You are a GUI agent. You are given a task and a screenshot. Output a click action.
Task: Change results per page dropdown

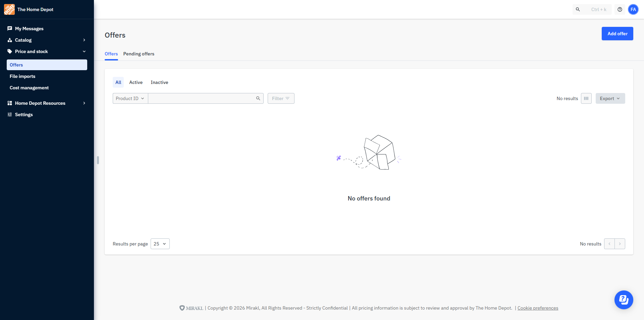coord(160,244)
